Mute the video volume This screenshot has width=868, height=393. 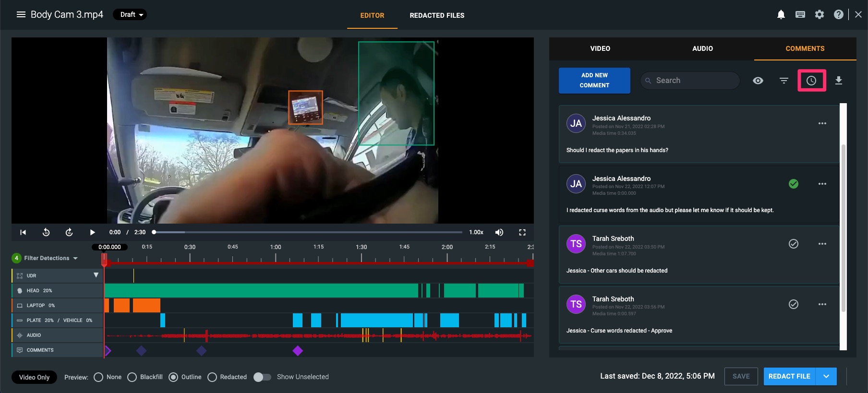click(x=499, y=232)
